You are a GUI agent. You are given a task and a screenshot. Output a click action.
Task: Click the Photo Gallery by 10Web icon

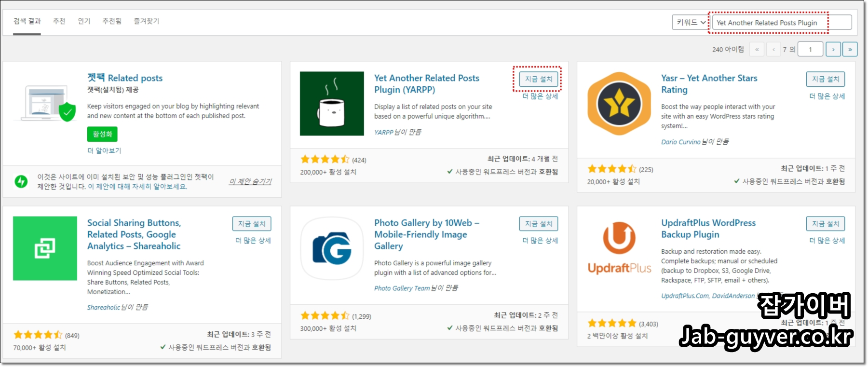point(332,248)
